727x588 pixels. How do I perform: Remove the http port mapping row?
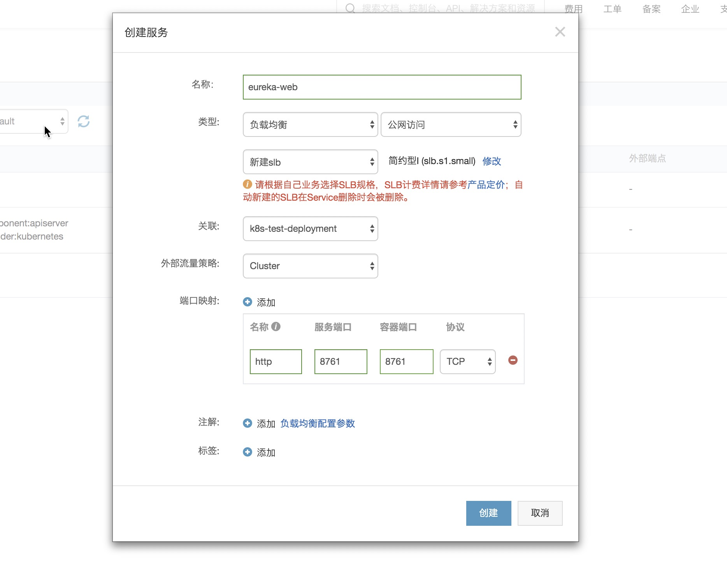click(x=513, y=360)
